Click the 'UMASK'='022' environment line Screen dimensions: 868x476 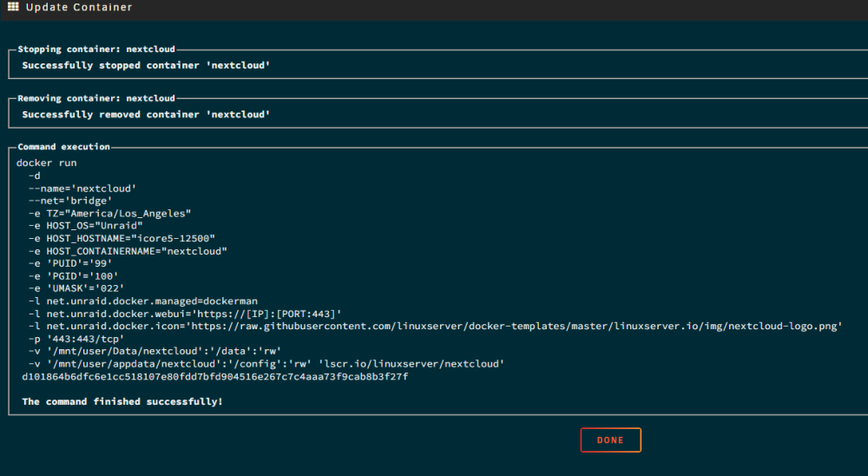coord(76,288)
